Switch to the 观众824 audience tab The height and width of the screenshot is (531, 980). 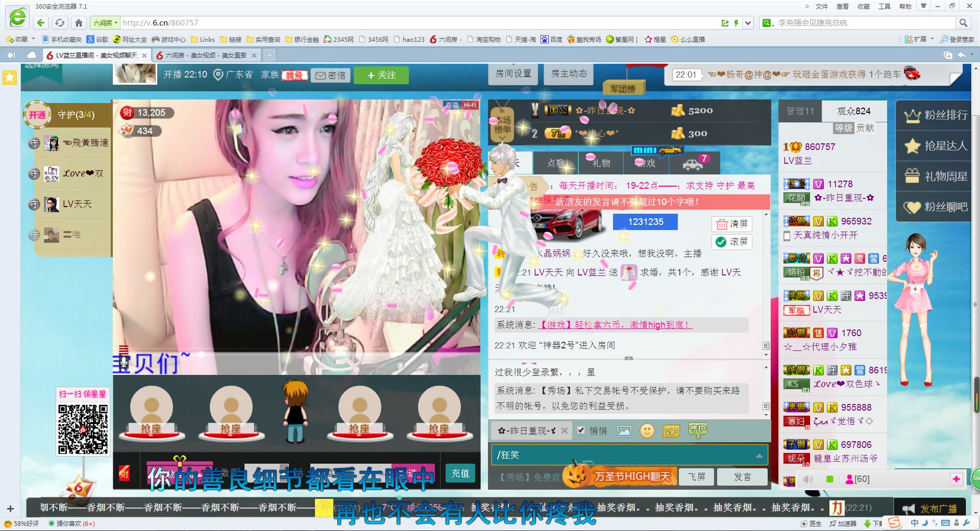tap(854, 111)
